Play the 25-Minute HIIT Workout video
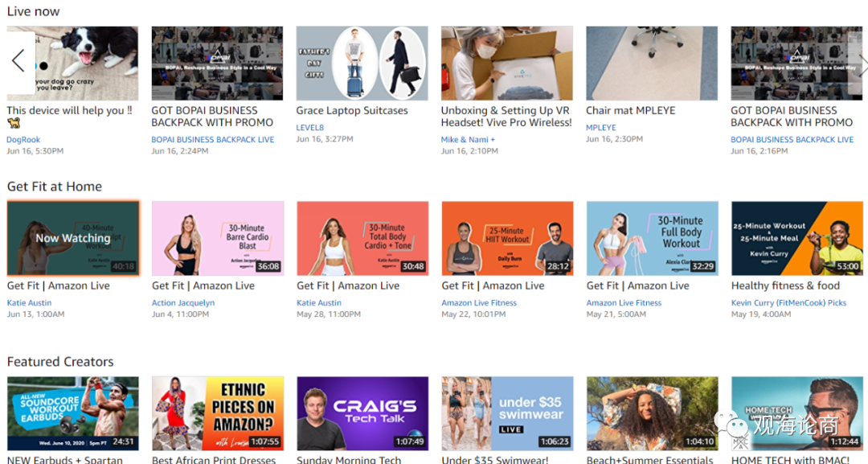 [x=507, y=238]
